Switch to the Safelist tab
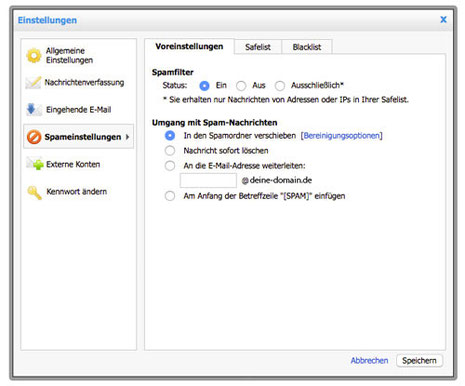Screen dimensions: 465x386 [258, 47]
